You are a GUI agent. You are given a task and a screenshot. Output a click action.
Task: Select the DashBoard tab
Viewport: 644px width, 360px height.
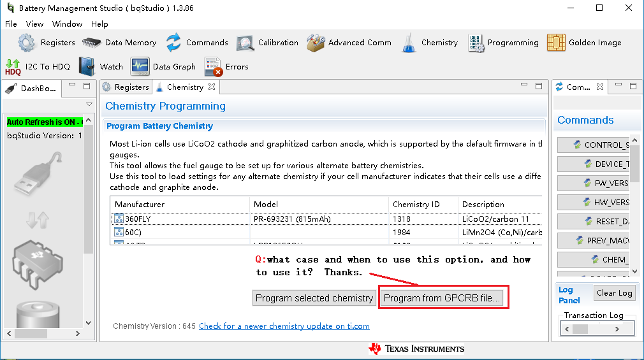[32, 89]
